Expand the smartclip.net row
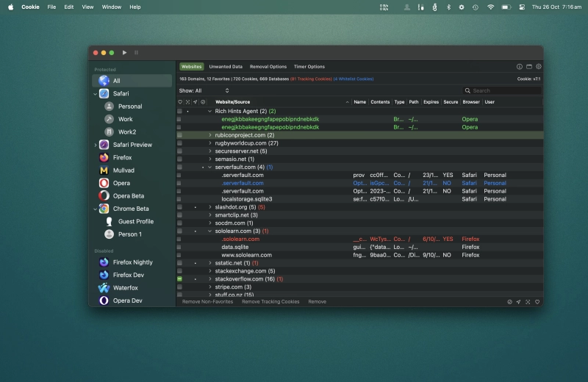This screenshot has height=382, width=588. pyautogui.click(x=210, y=215)
